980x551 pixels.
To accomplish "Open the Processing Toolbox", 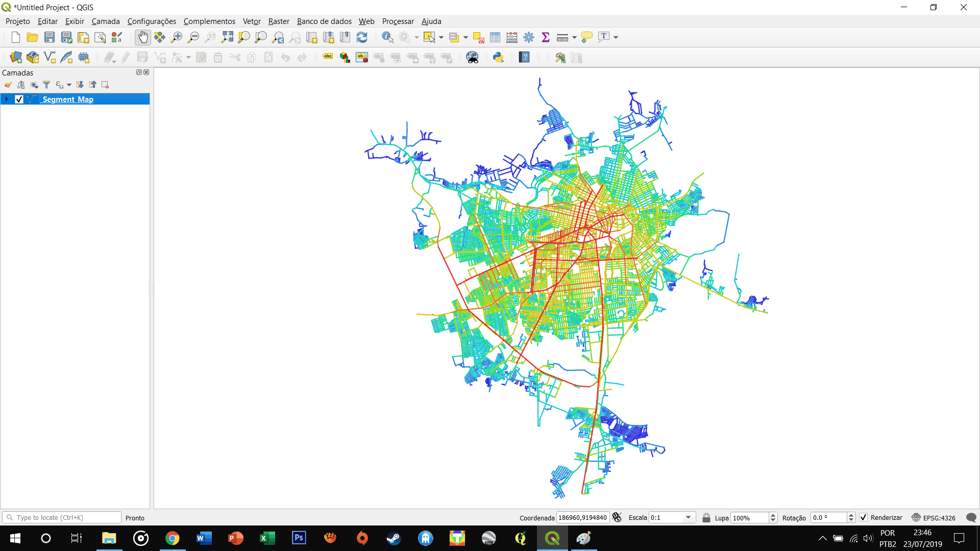I will pyautogui.click(x=529, y=37).
